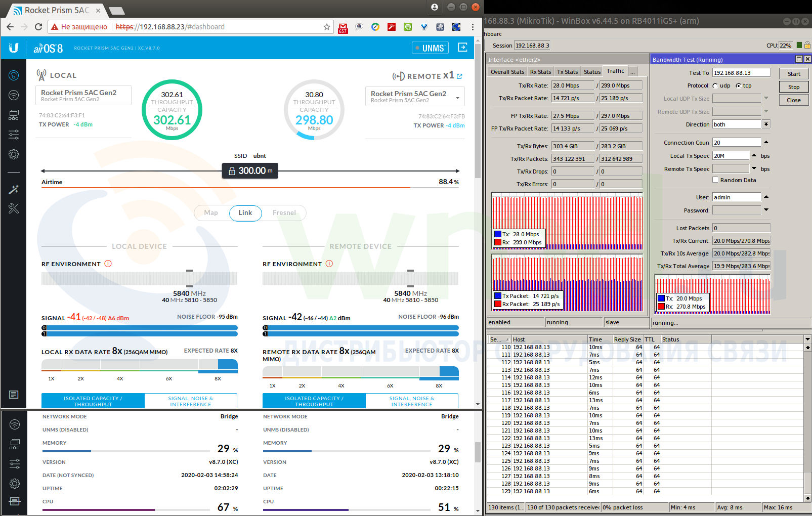Collapse the Local Tx Speed field arrow
Image resolution: width=812 pixels, height=516 pixels.
coord(754,155)
